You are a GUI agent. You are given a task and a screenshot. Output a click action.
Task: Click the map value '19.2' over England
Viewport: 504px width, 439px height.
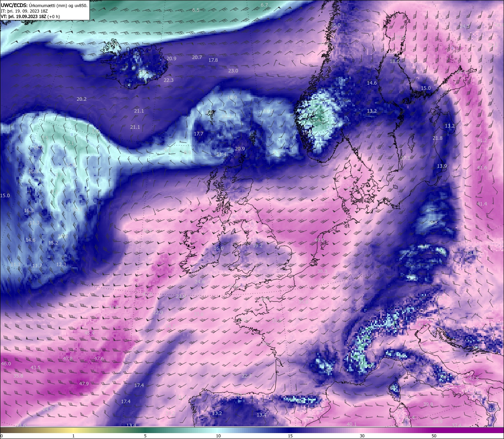(258, 245)
